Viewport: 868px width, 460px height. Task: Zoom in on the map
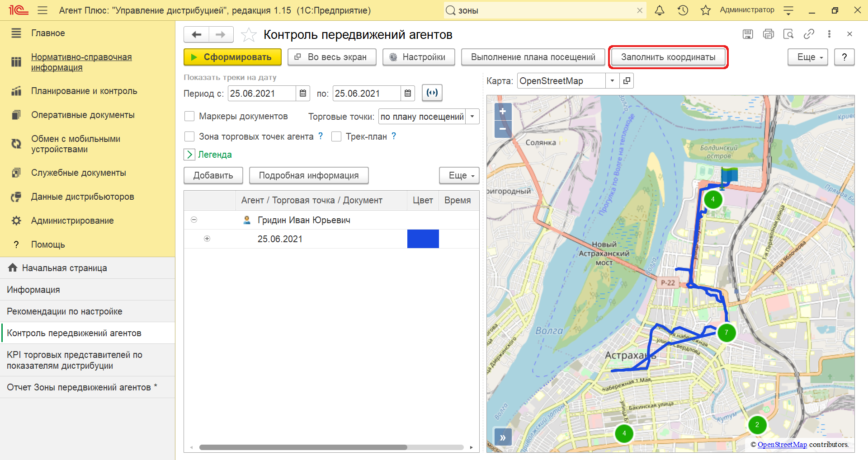coord(503,111)
